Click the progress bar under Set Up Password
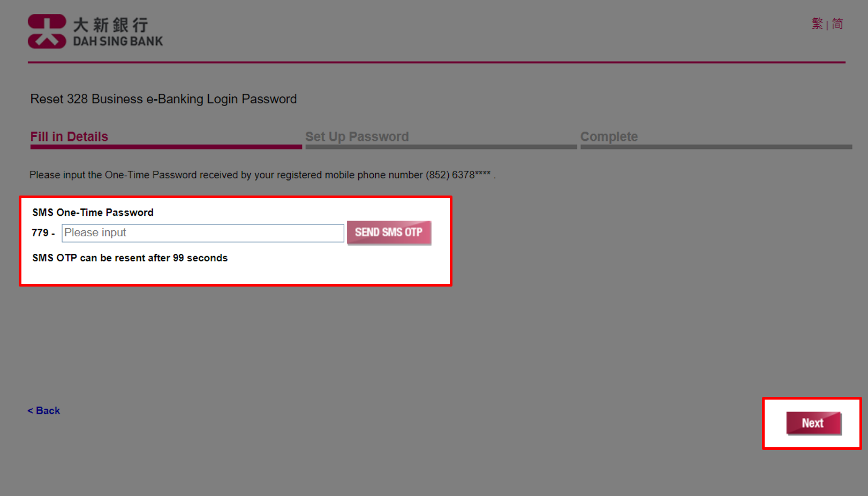 point(441,147)
